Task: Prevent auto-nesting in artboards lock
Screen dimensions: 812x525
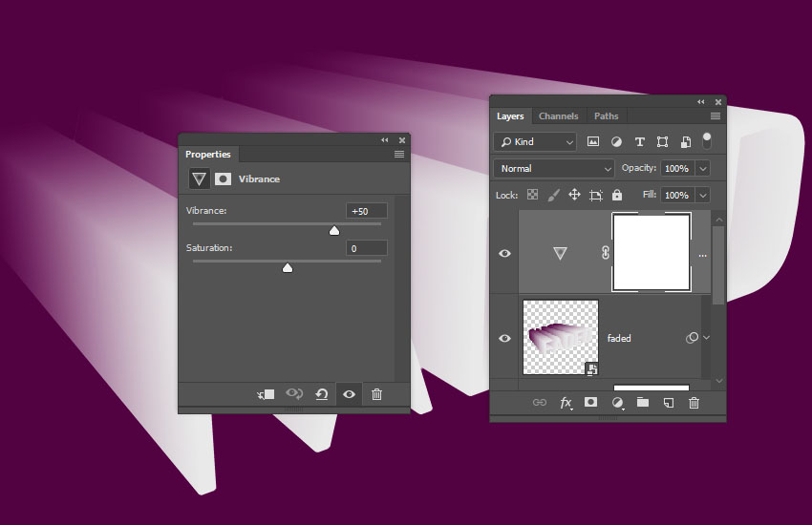Action: click(595, 195)
